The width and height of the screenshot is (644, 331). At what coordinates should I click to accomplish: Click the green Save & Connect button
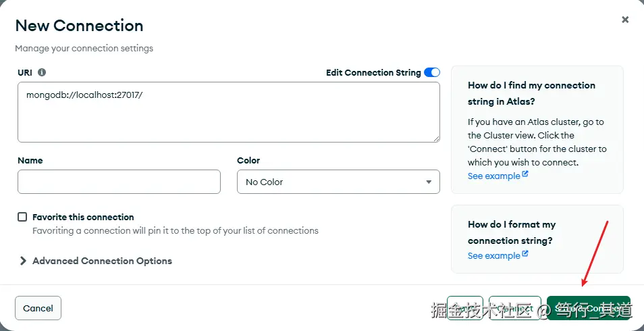(588, 308)
